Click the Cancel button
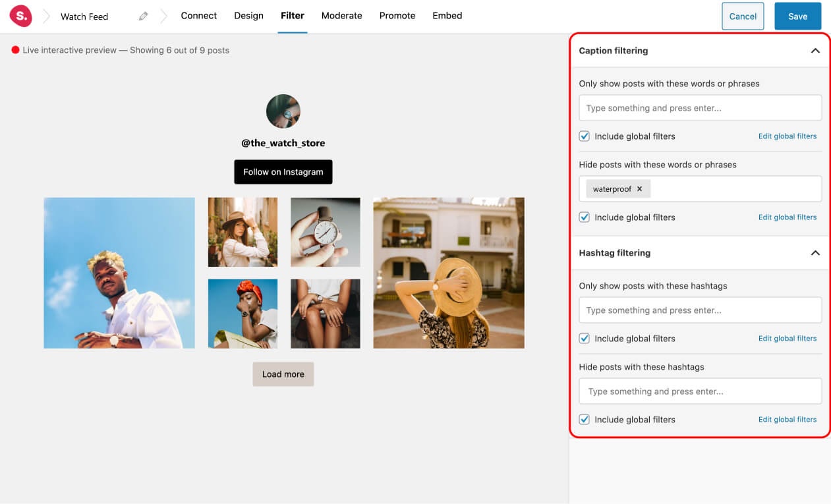Screen dimensions: 831x504 (x=743, y=16)
